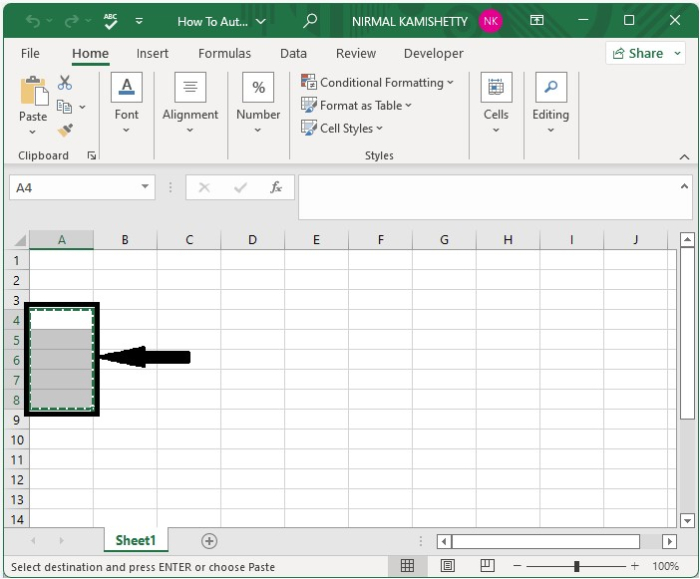Screen dimensions: 700x579
Task: Open the Formulas tab
Action: [x=225, y=54]
